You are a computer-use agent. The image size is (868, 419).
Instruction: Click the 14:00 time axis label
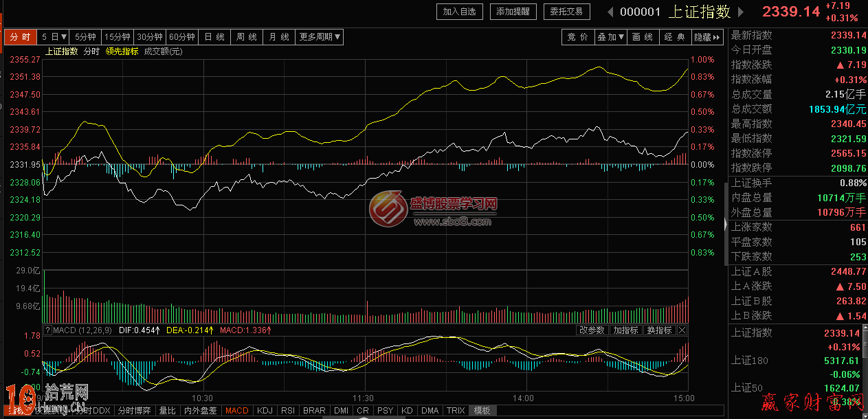523,398
